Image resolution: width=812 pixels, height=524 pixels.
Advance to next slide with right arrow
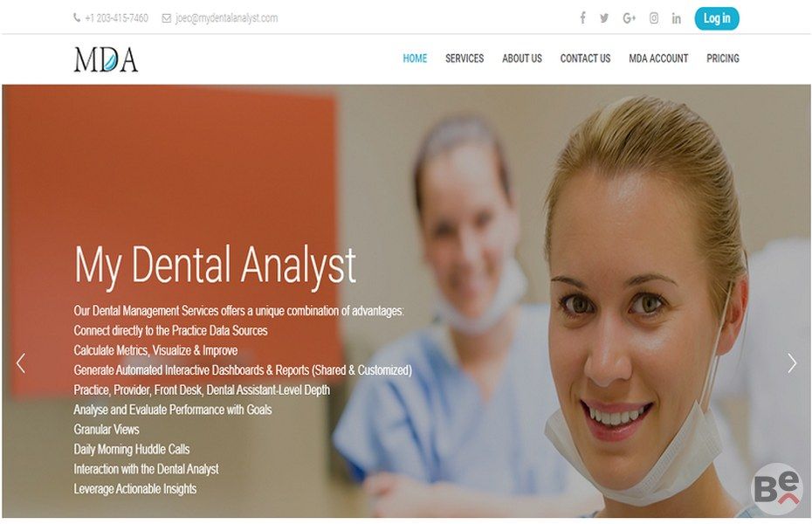pos(792,363)
